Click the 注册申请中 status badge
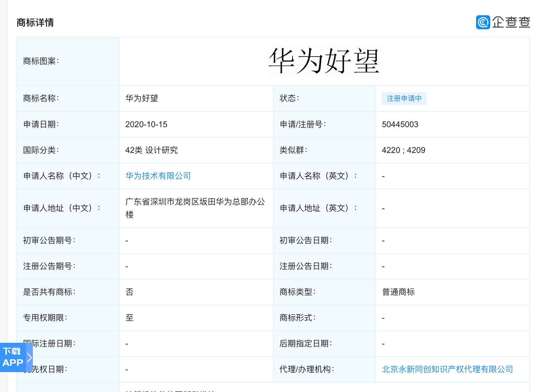Screen dimensions: 538x392 pos(404,98)
